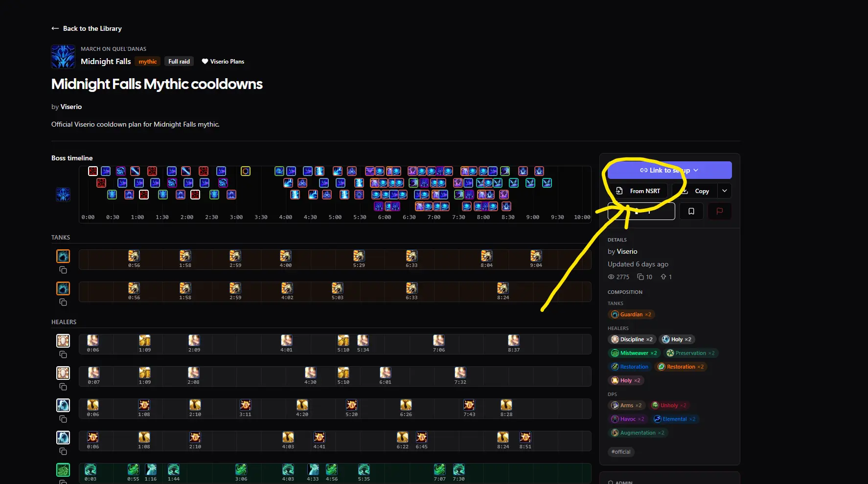Open Viserio's profile in the Details section
The height and width of the screenshot is (484, 868).
627,251
